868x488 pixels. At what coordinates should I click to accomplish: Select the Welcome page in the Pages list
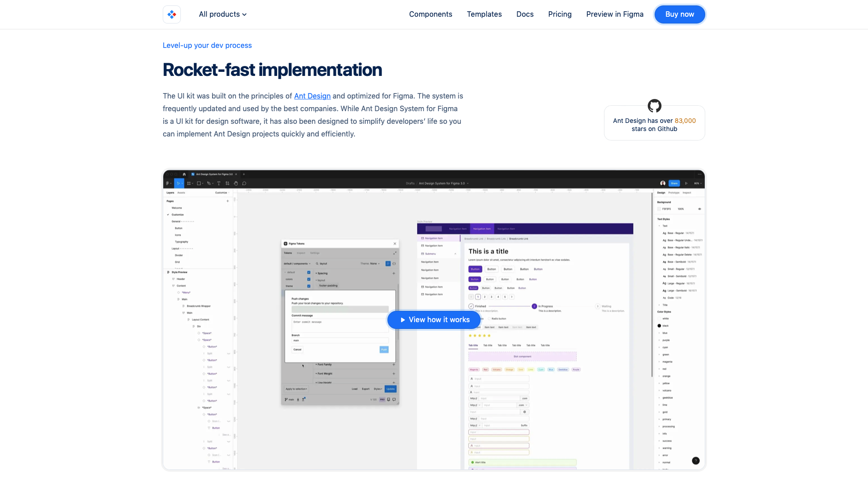(x=177, y=208)
